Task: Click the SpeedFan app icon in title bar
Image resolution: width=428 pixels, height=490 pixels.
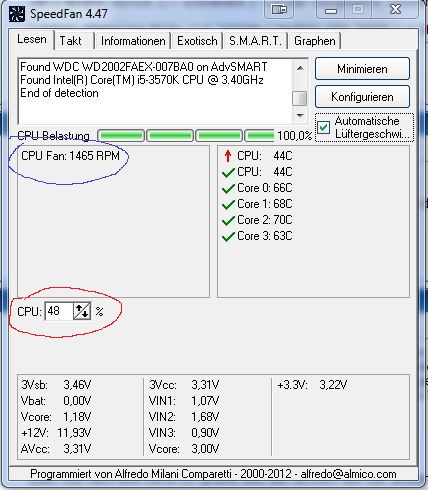Action: 17,14
